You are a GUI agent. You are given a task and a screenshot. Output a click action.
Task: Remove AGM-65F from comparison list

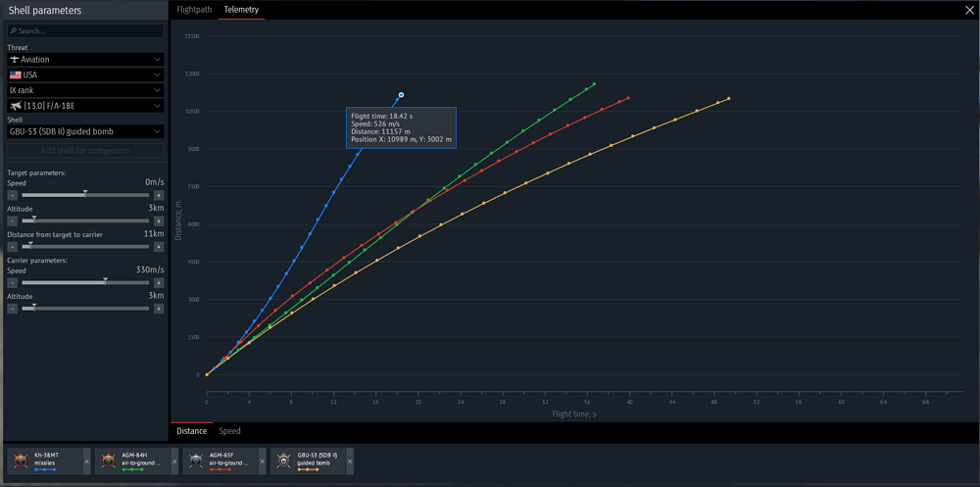pos(262,462)
